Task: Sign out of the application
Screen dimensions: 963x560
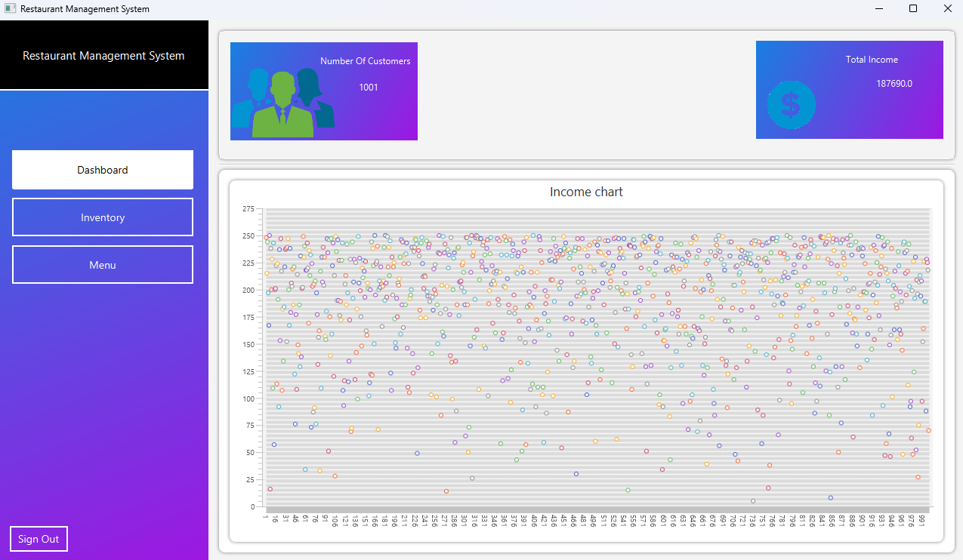Action: click(x=39, y=538)
